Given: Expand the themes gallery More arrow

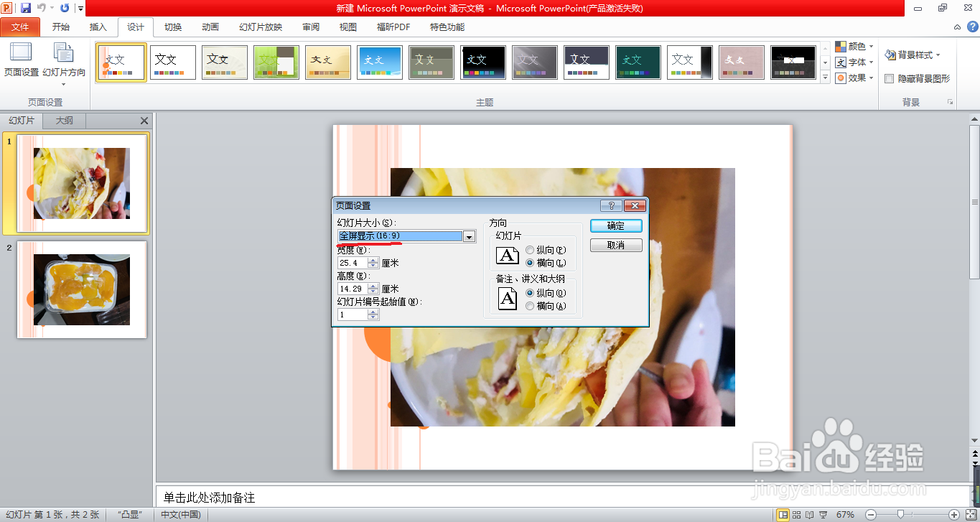Looking at the screenshot, I should tap(825, 77).
